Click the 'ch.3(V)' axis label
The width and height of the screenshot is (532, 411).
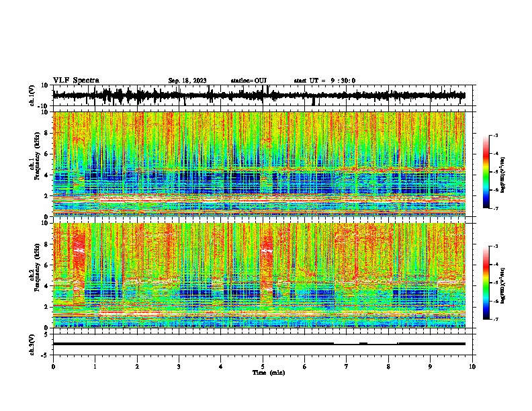(32, 345)
